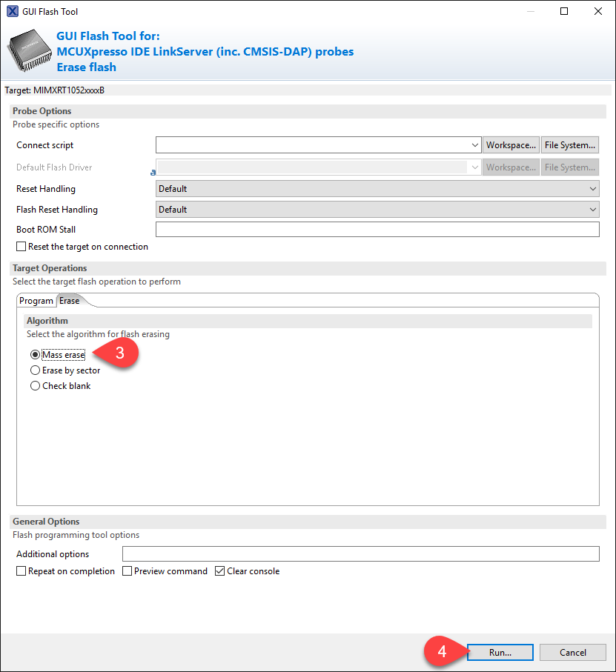
Task: Switch to the Erase tab
Action: (70, 301)
